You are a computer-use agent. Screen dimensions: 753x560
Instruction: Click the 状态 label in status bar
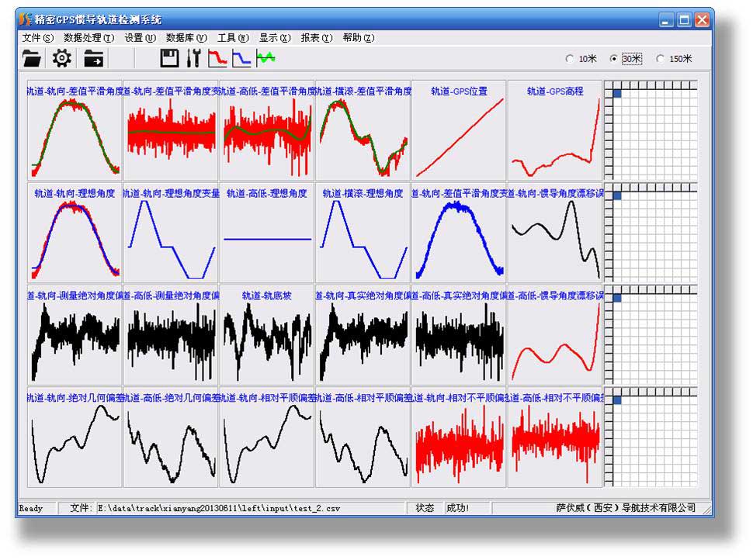tap(425, 508)
